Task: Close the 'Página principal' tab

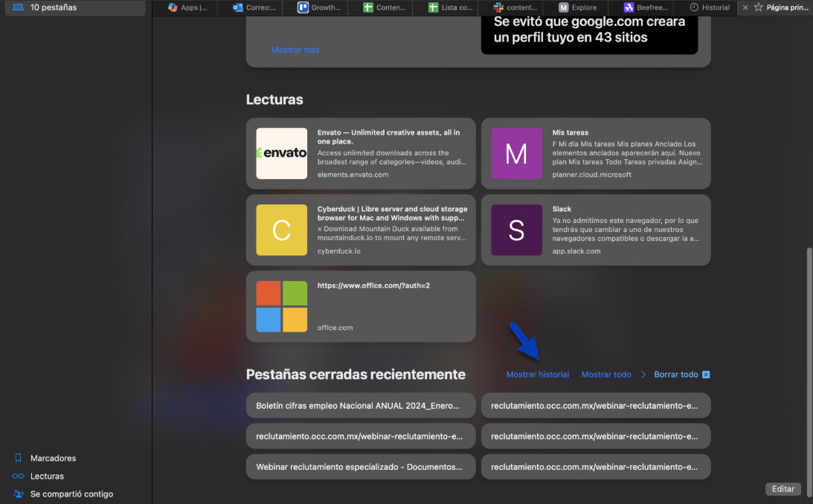Action: point(745,7)
